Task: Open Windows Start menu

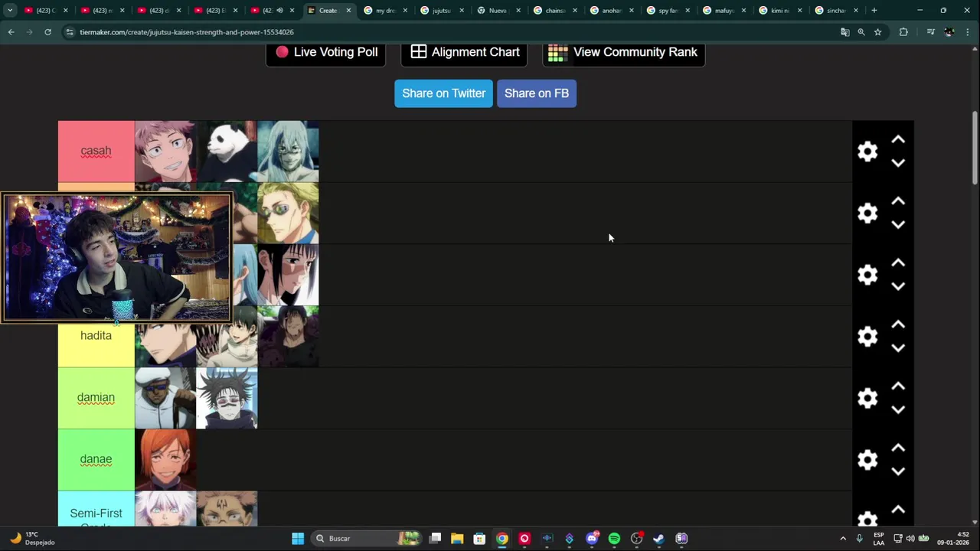Action: pyautogui.click(x=298, y=539)
